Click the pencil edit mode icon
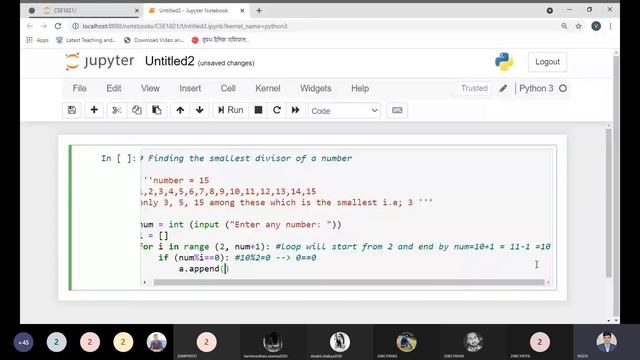 click(503, 88)
